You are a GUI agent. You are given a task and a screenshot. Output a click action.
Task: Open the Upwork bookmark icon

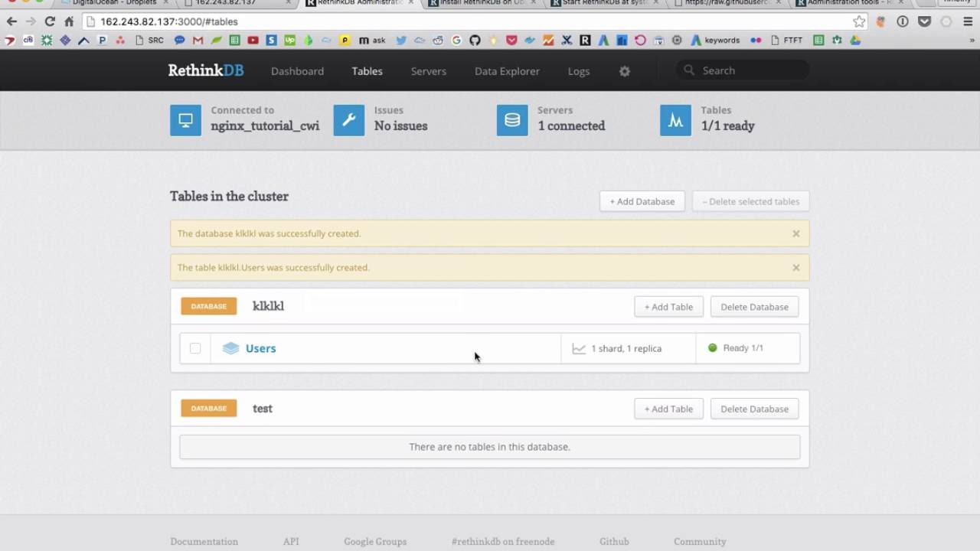[289, 40]
